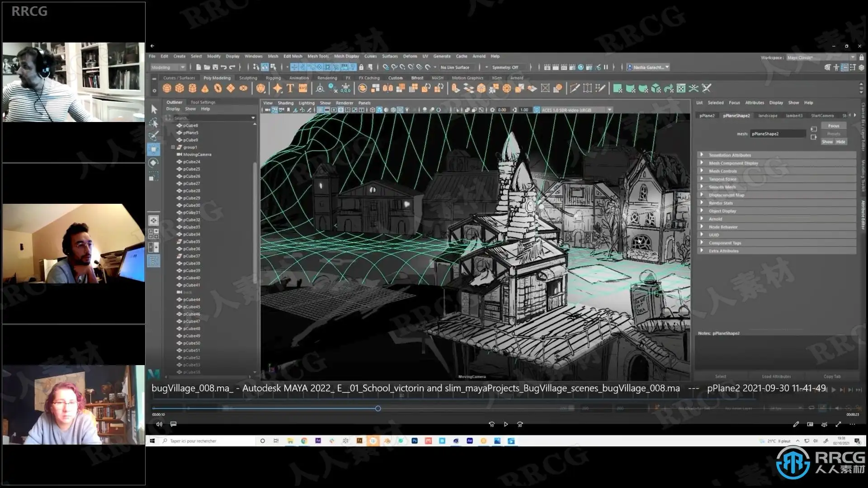Image resolution: width=868 pixels, height=488 pixels.
Task: Toggle the selection lock icon
Action: pos(361,67)
